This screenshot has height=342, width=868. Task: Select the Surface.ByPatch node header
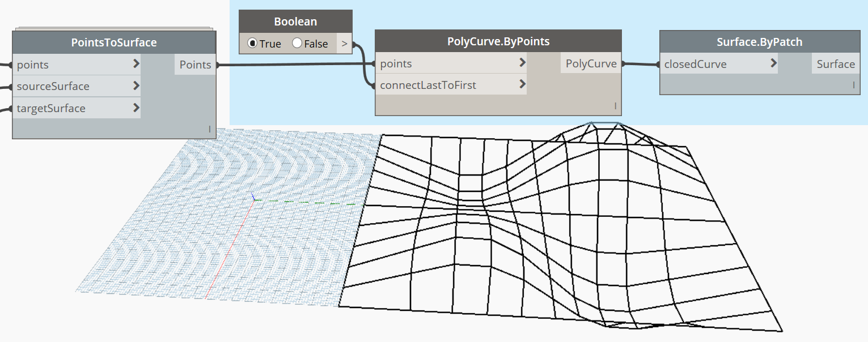point(760,42)
